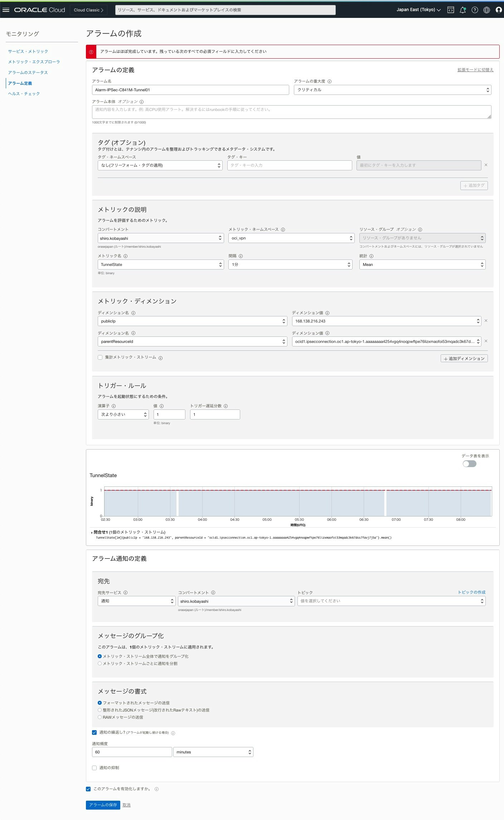The height and width of the screenshot is (820, 504).
Task: Open the 統計 Mean dropdown
Action: [422, 265]
